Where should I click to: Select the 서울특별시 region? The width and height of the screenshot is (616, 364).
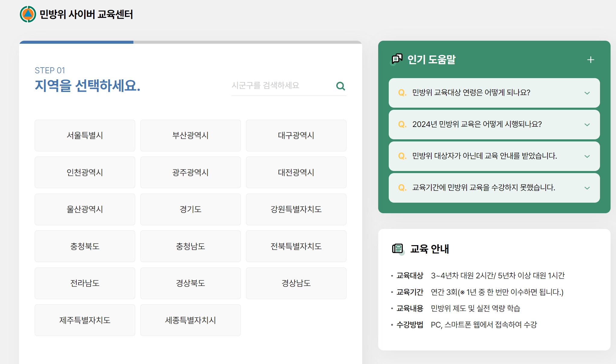tap(85, 135)
